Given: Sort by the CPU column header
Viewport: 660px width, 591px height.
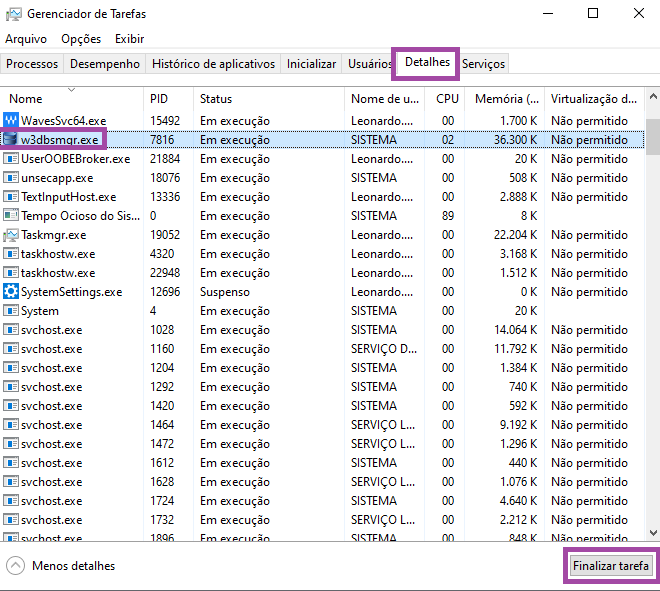Looking at the screenshot, I should click(444, 98).
